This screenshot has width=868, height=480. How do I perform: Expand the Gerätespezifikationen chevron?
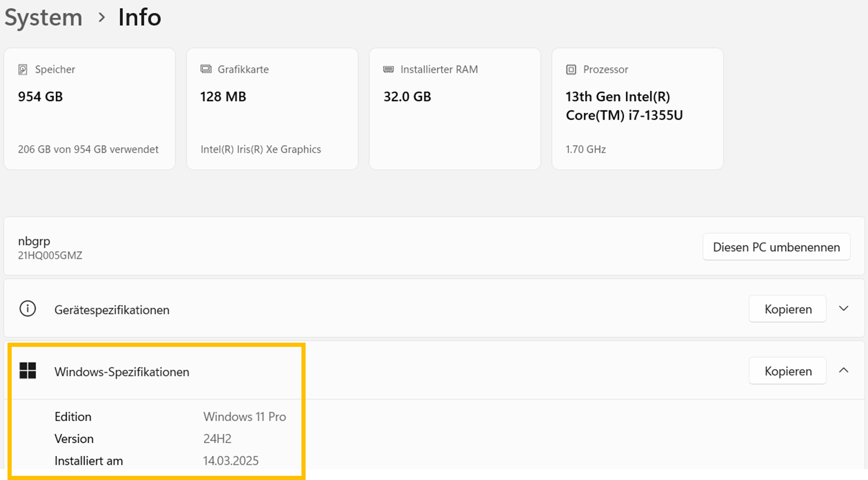pos(843,308)
